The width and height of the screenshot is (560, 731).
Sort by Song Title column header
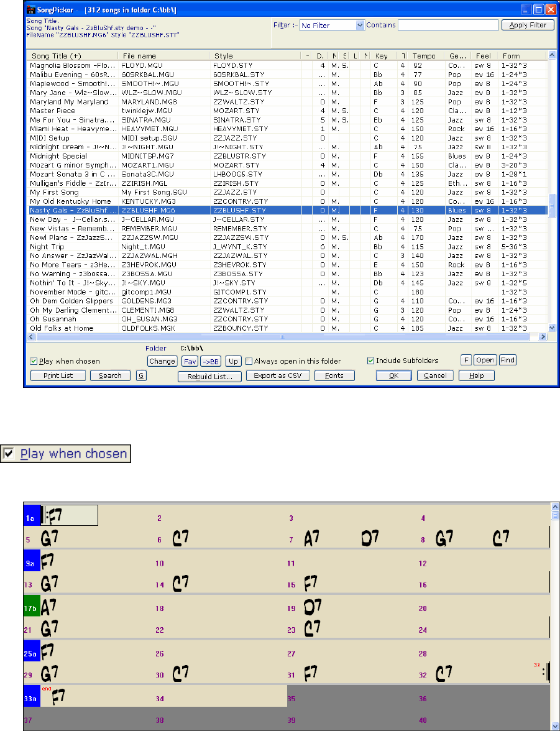(73, 56)
